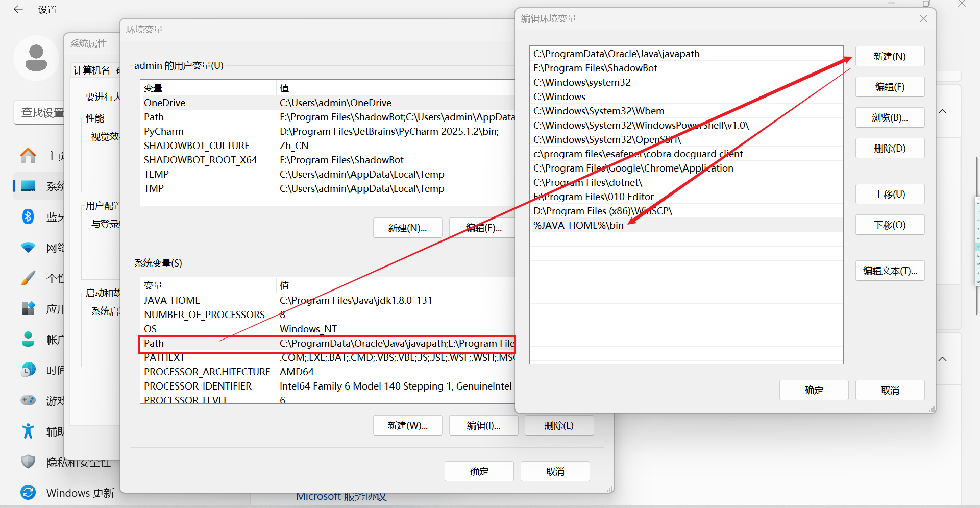This screenshot has width=980, height=508.
Task: Open the Privacy shield icon
Action: [28, 462]
